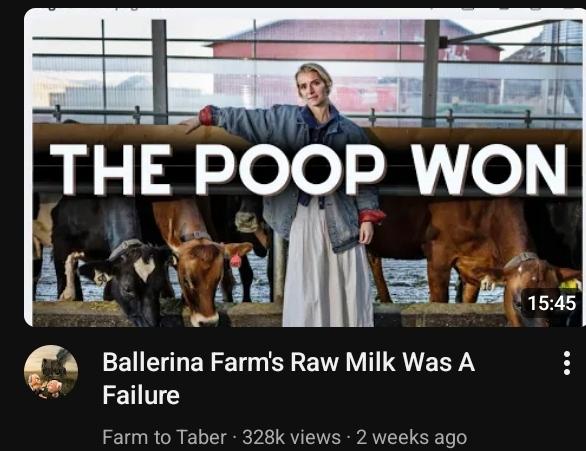Click the pink ear tag on the cow

[236, 260]
